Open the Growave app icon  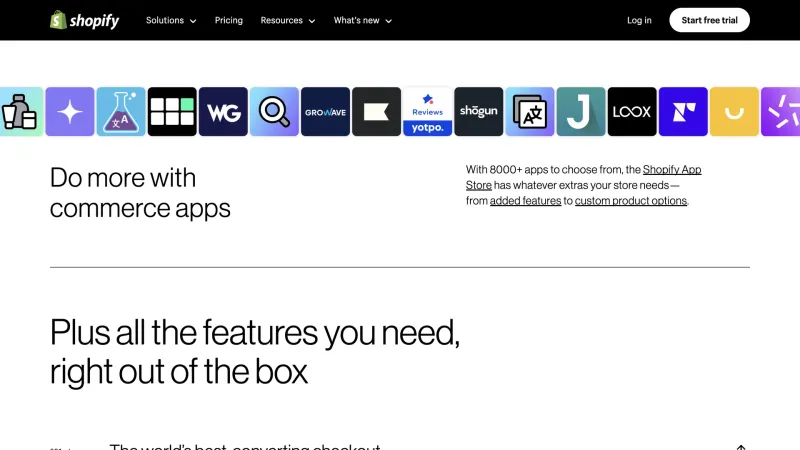pos(325,112)
